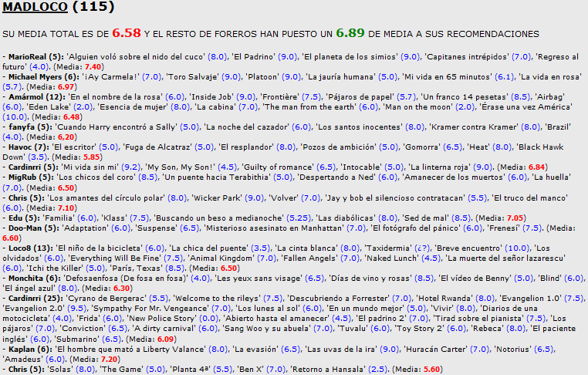Select the username Havoc (7)
This screenshot has width=588, height=375.
pos(29,147)
